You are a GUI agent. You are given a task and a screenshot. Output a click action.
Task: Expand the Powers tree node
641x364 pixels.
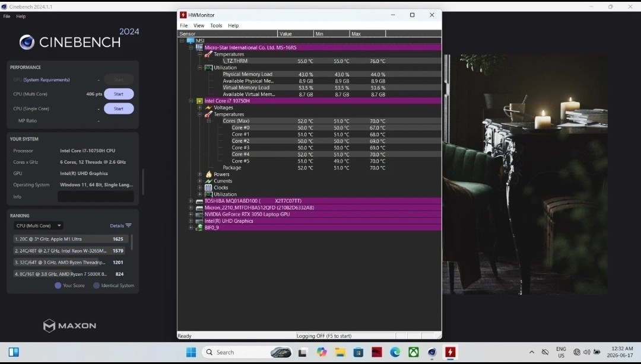199,174
